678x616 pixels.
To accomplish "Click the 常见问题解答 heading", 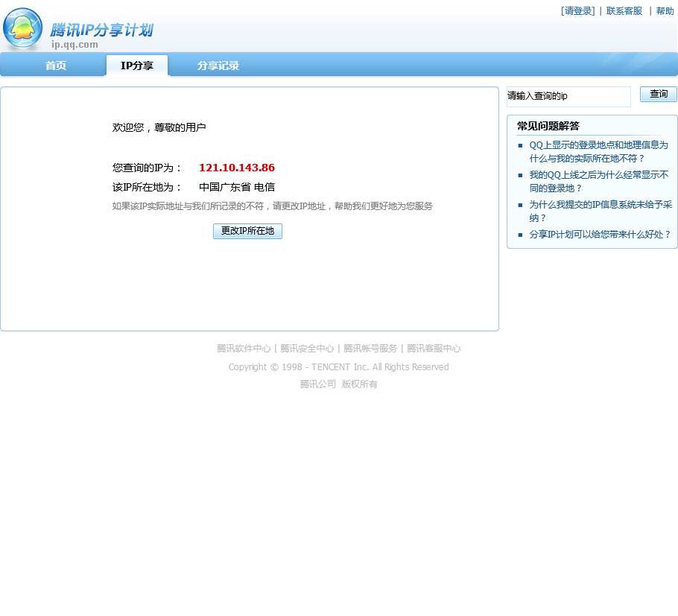I will click(x=548, y=126).
